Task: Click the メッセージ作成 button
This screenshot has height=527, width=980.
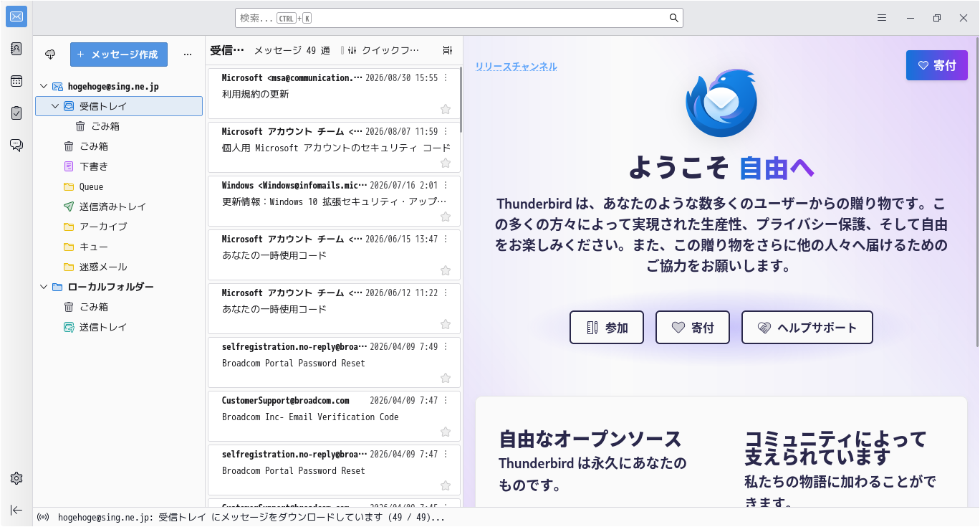Action: [x=119, y=54]
